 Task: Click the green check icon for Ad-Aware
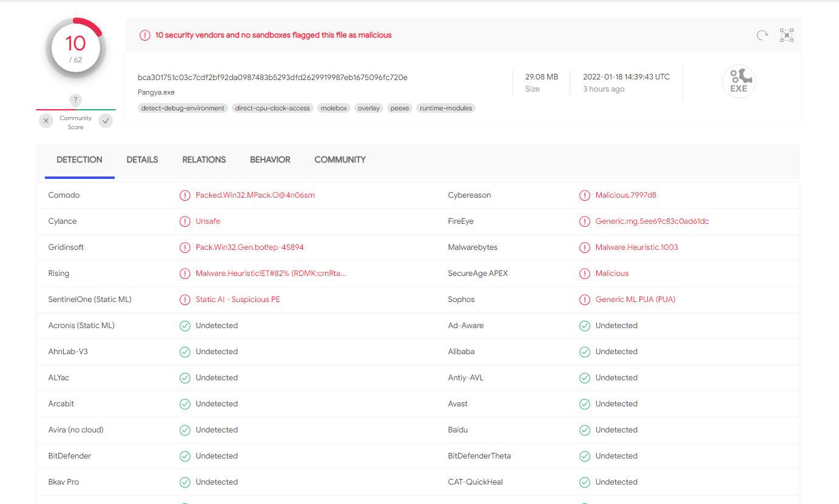click(x=585, y=326)
